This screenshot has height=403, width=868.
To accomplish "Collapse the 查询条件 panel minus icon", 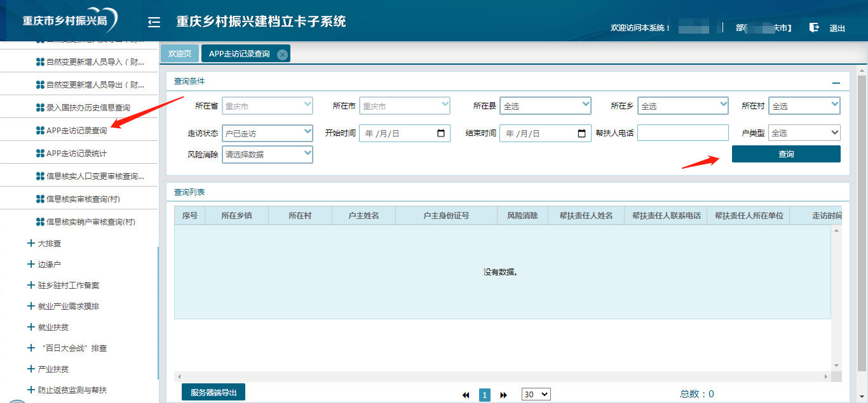I will [x=836, y=83].
